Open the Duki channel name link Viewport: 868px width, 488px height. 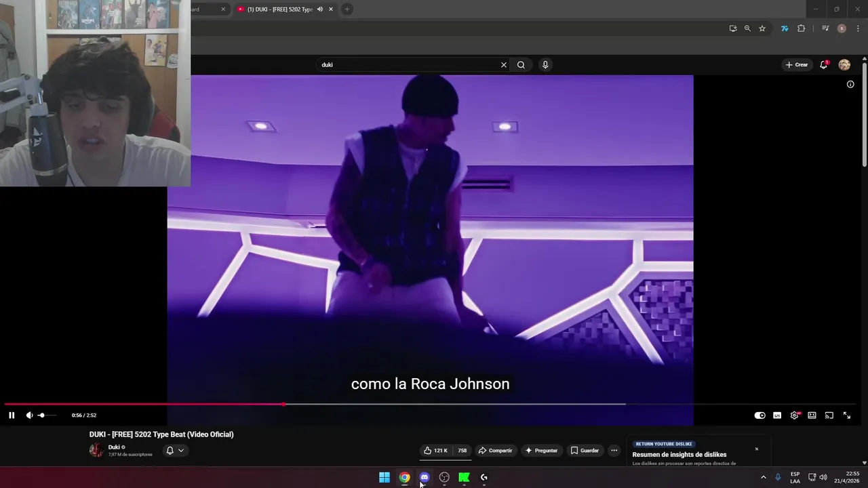pos(114,447)
